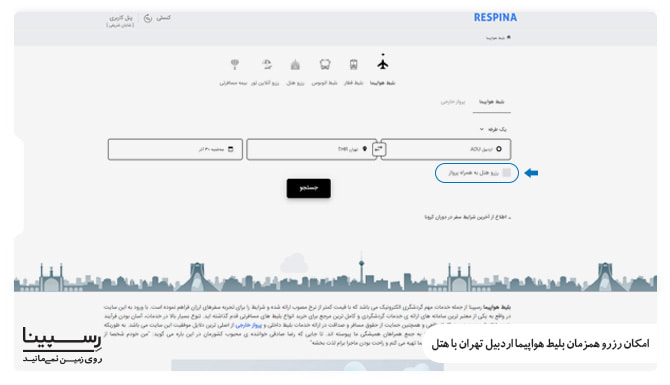Click the flight ticket breadcrumb text
Screen dimensions: 670x385
(495, 38)
